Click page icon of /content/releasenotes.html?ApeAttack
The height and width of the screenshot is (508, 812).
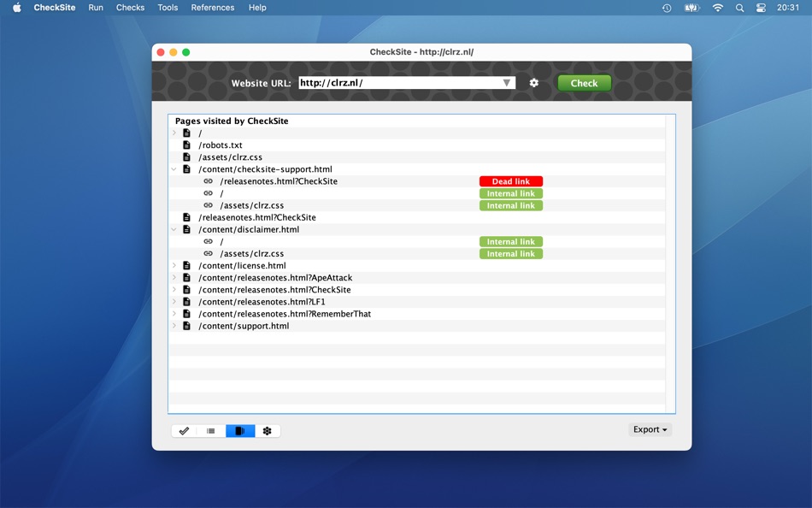(186, 277)
